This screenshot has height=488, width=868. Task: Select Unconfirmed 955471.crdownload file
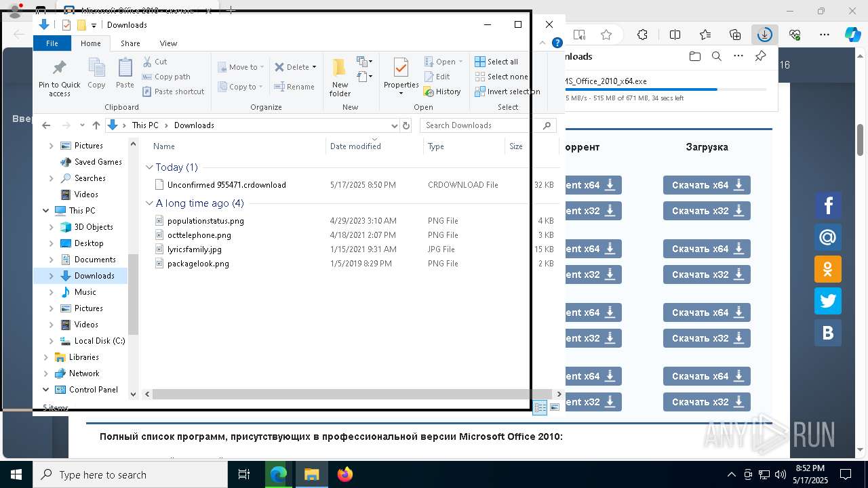(x=226, y=185)
